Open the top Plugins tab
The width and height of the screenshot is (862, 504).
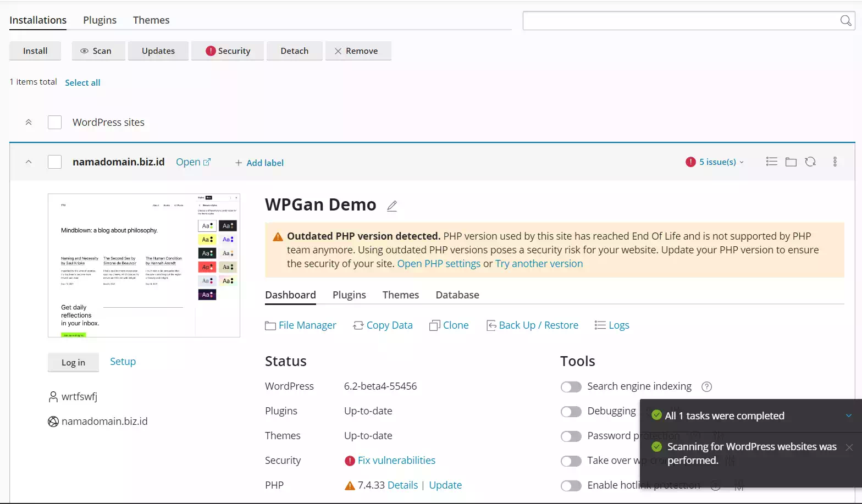tap(100, 20)
